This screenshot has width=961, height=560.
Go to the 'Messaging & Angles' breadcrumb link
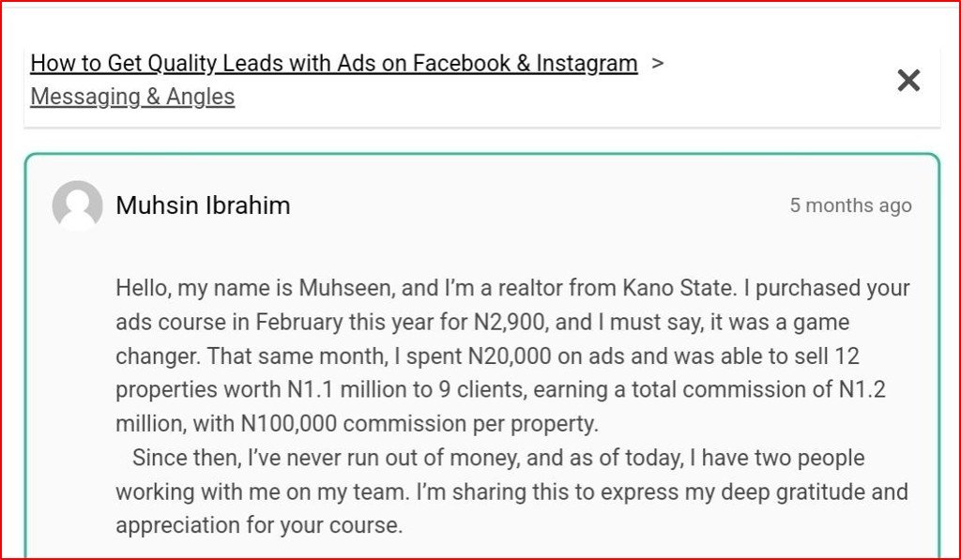tap(132, 97)
